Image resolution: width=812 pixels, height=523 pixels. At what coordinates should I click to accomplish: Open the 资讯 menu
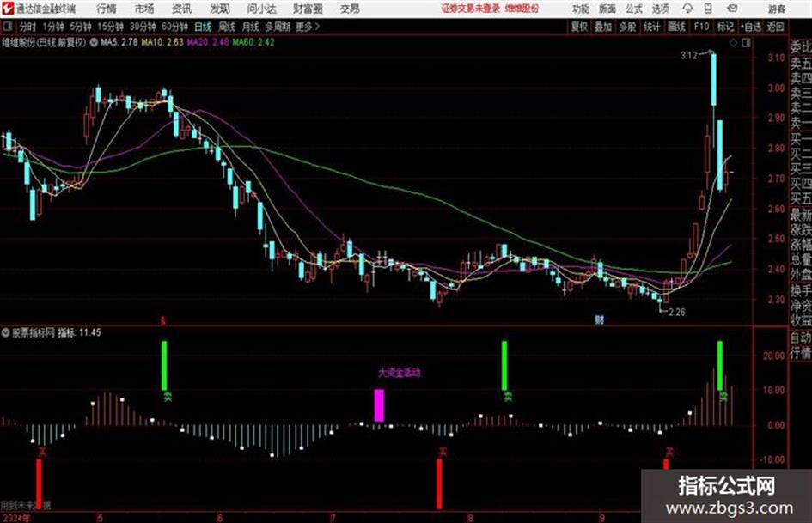182,9
